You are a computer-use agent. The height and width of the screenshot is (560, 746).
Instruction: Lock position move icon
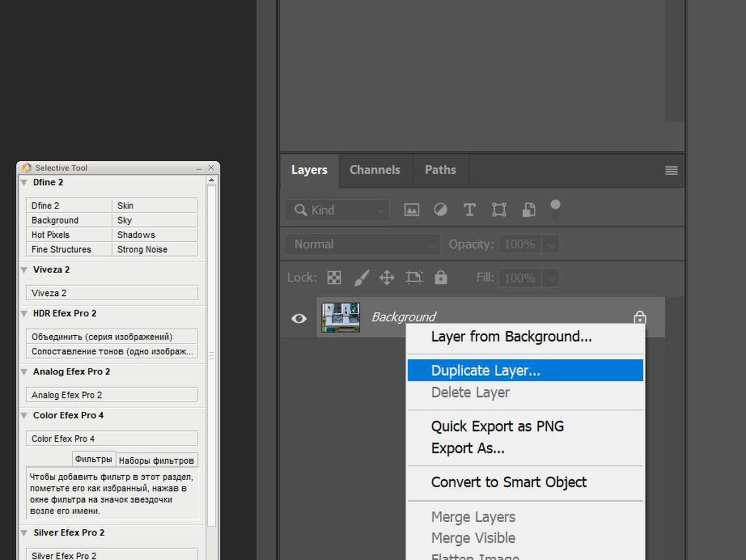pos(387,278)
